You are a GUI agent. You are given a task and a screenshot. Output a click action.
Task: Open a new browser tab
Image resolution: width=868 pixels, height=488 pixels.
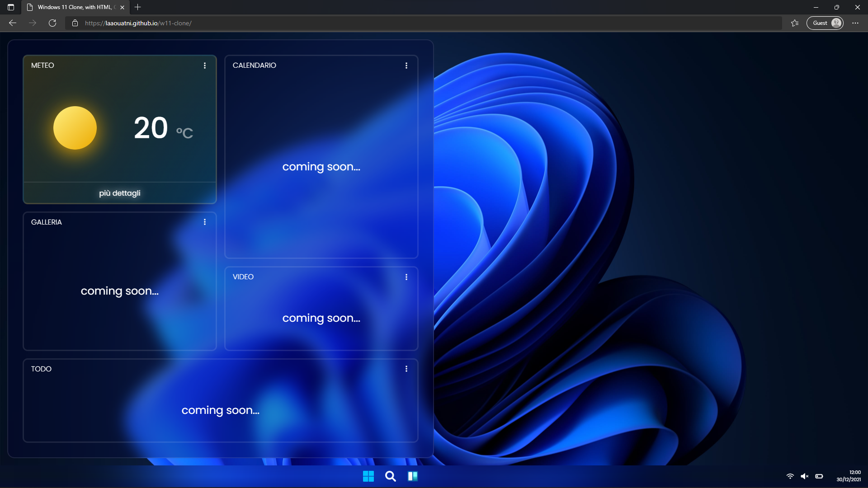(x=138, y=7)
